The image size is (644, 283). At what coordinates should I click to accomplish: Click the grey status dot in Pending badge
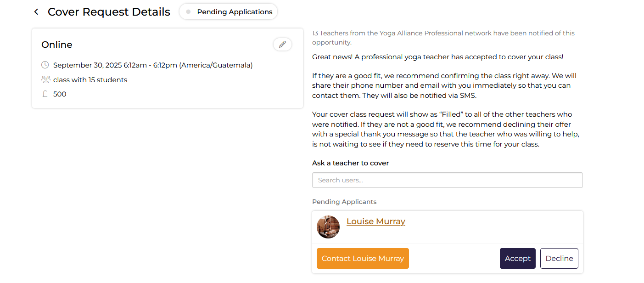tap(188, 12)
